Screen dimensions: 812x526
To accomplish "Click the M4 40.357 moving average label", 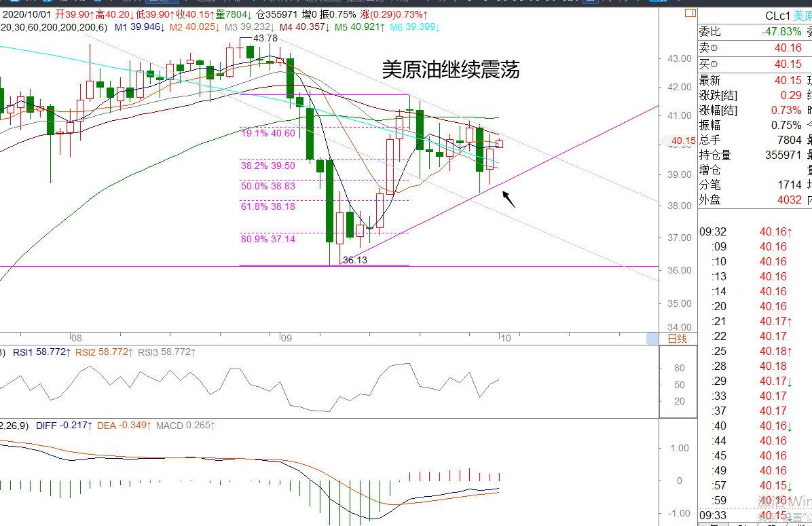I will click(x=304, y=27).
